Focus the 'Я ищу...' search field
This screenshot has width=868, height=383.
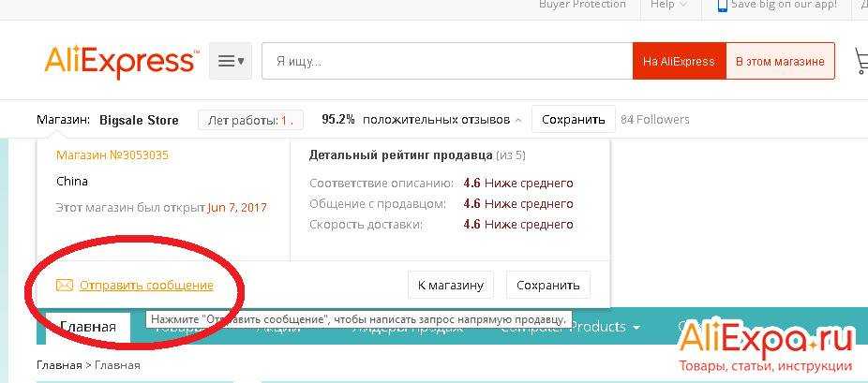coord(446,62)
